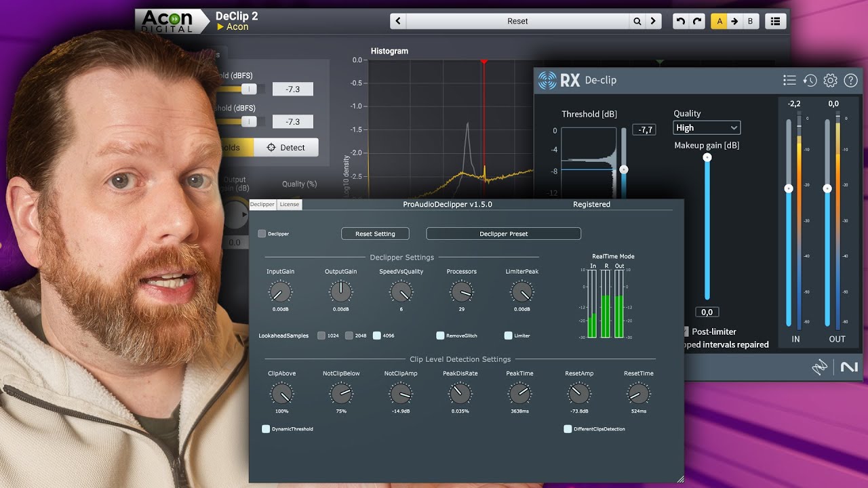Open RX De-clip settings gear
Image resolution: width=868 pixels, height=488 pixels.
click(830, 80)
